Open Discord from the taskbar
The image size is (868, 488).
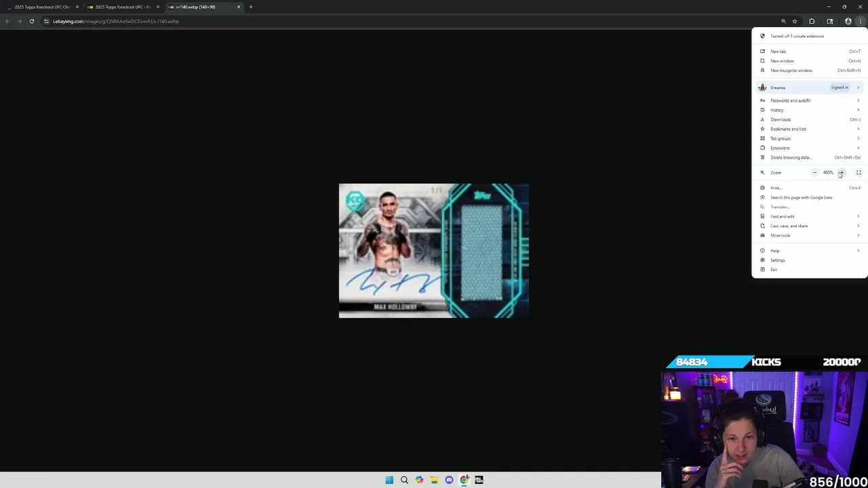[449, 480]
